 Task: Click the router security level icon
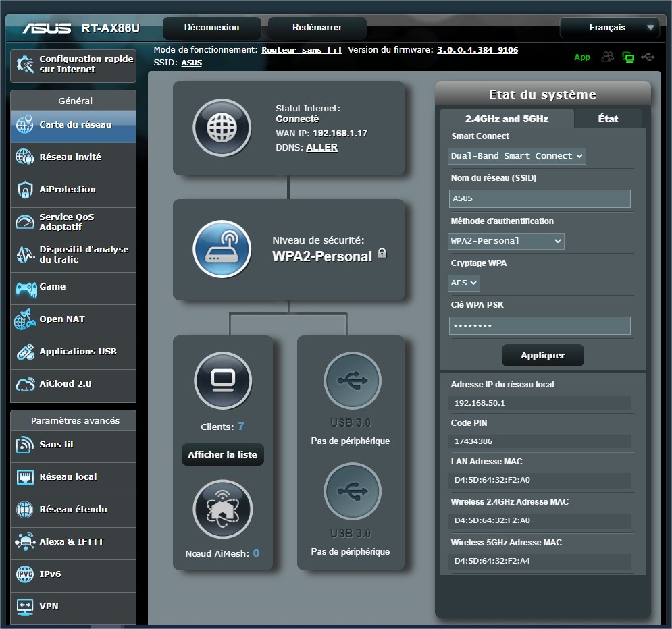[222, 249]
